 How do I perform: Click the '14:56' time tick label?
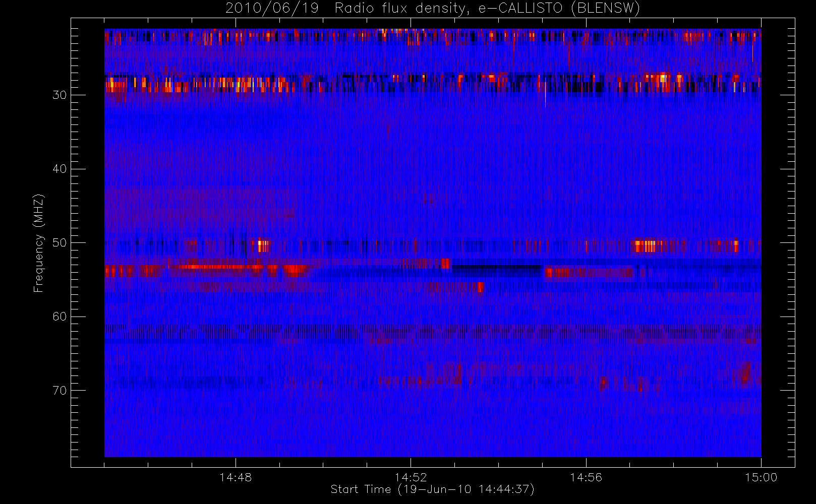point(586,477)
